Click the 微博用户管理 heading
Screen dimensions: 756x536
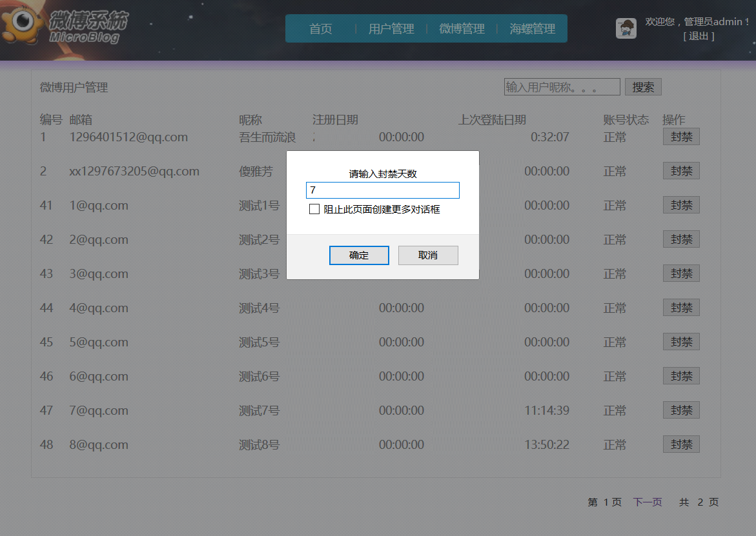tap(74, 88)
